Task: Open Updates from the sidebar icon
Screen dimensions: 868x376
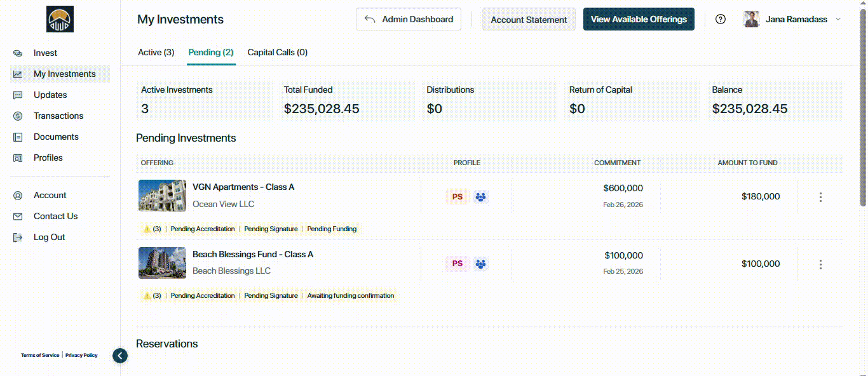Action: click(x=18, y=95)
